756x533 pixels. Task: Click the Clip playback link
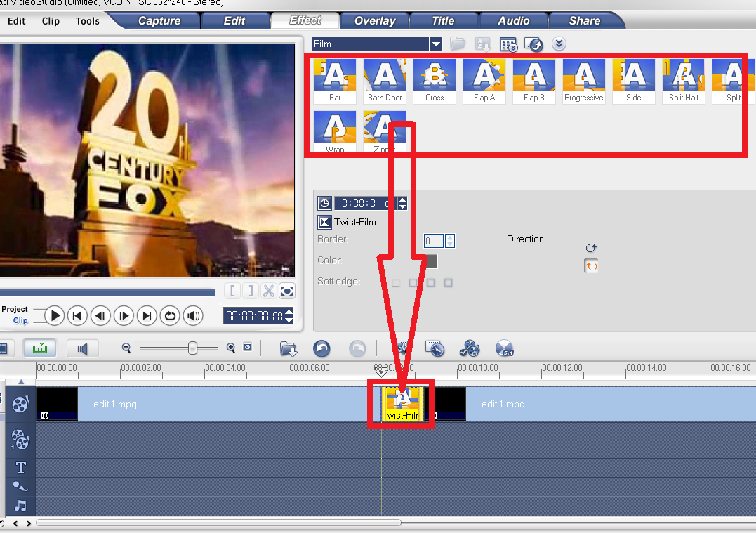coord(20,321)
